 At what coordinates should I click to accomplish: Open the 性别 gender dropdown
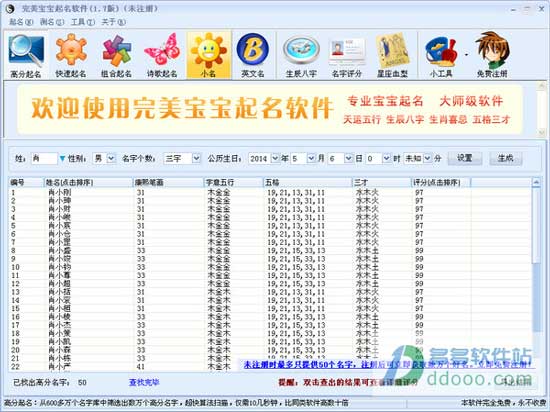click(x=111, y=158)
